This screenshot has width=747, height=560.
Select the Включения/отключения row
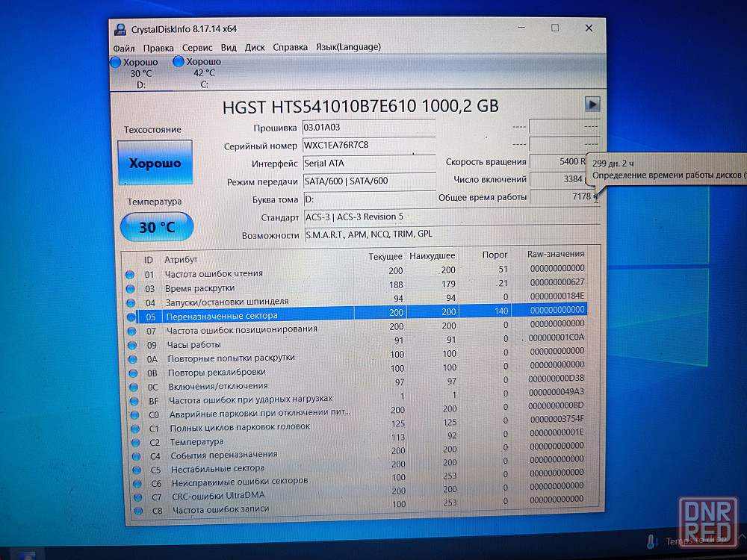(x=358, y=383)
